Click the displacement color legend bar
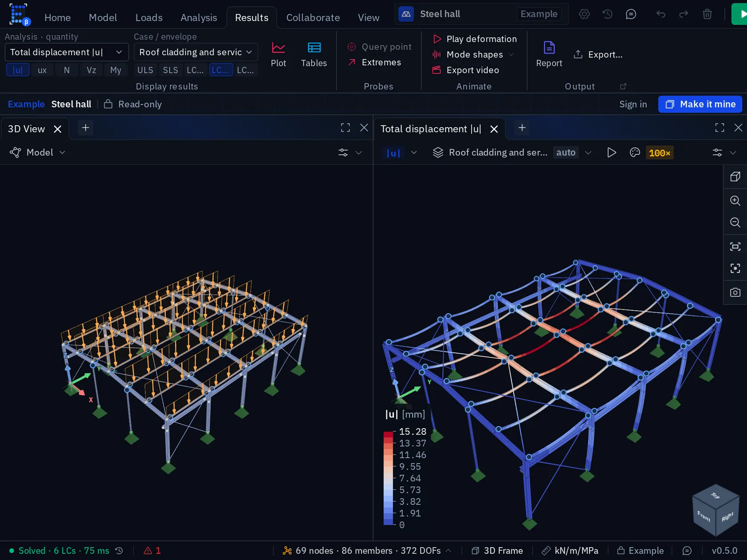The height and width of the screenshot is (560, 747). pyautogui.click(x=388, y=478)
